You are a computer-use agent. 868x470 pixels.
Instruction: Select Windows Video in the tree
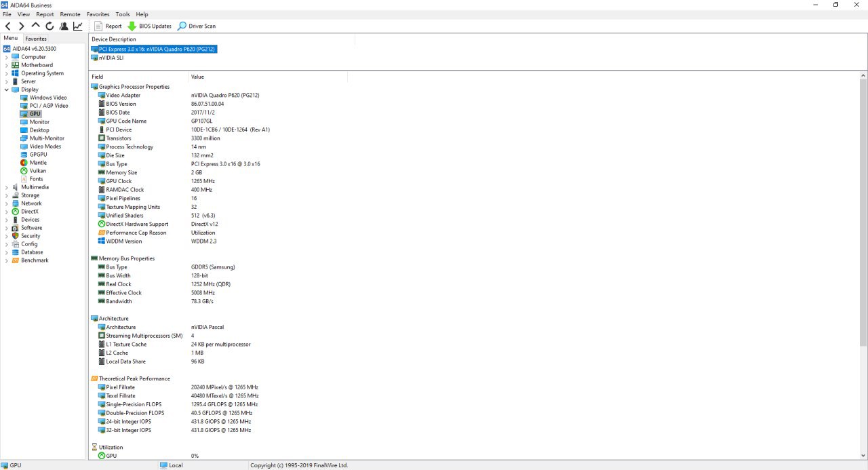[x=48, y=98]
